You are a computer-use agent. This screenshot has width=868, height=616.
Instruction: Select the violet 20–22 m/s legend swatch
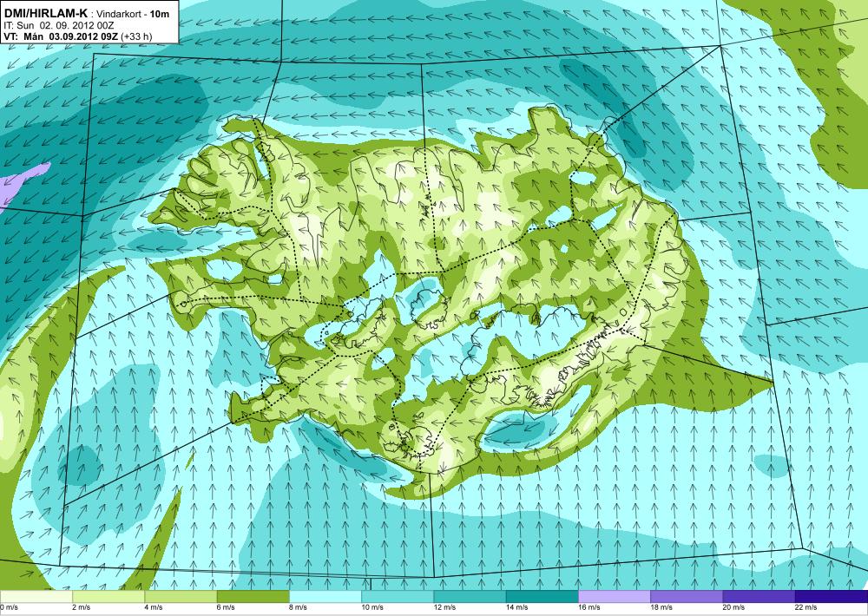pos(759,597)
